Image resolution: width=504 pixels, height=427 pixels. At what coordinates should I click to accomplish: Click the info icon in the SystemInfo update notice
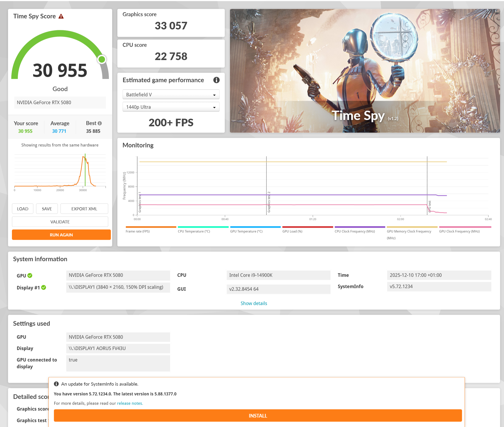pos(56,384)
